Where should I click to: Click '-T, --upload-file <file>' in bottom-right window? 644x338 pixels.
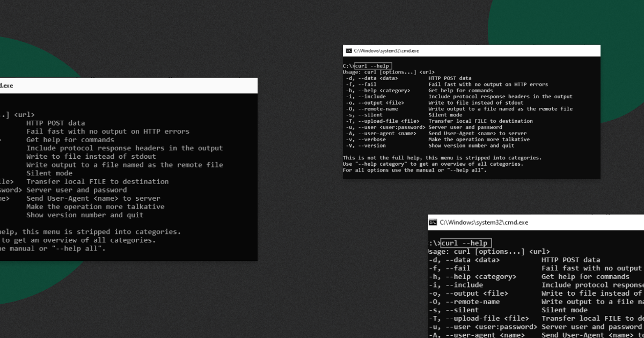(479, 318)
